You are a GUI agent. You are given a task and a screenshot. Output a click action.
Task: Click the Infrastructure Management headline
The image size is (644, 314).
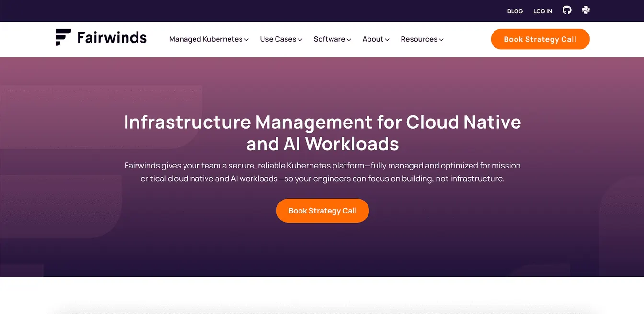point(322,133)
